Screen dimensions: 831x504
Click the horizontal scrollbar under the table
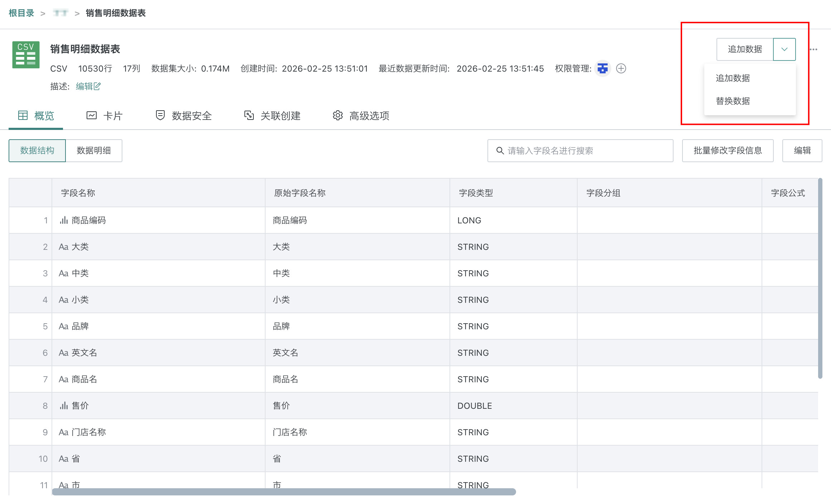point(284,492)
